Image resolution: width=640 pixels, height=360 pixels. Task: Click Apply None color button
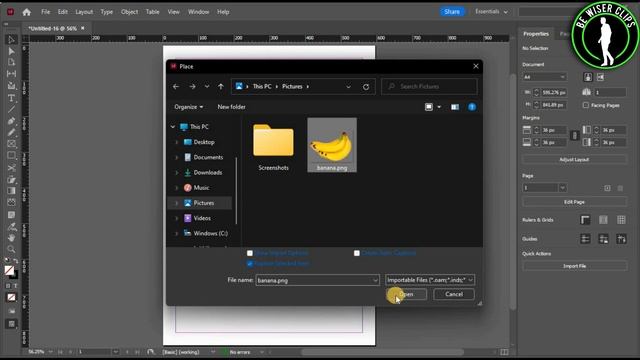[x=11, y=297]
